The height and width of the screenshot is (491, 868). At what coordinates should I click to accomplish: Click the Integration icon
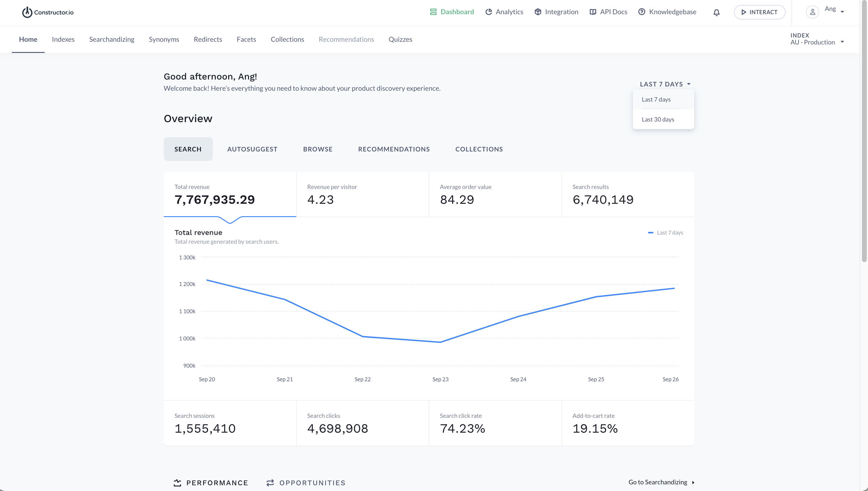[x=537, y=12]
